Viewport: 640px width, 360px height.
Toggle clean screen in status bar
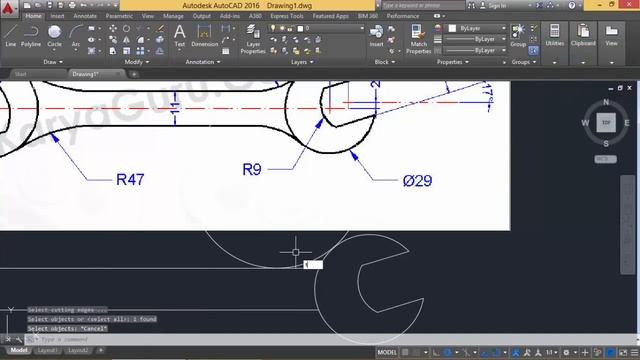pos(623,352)
